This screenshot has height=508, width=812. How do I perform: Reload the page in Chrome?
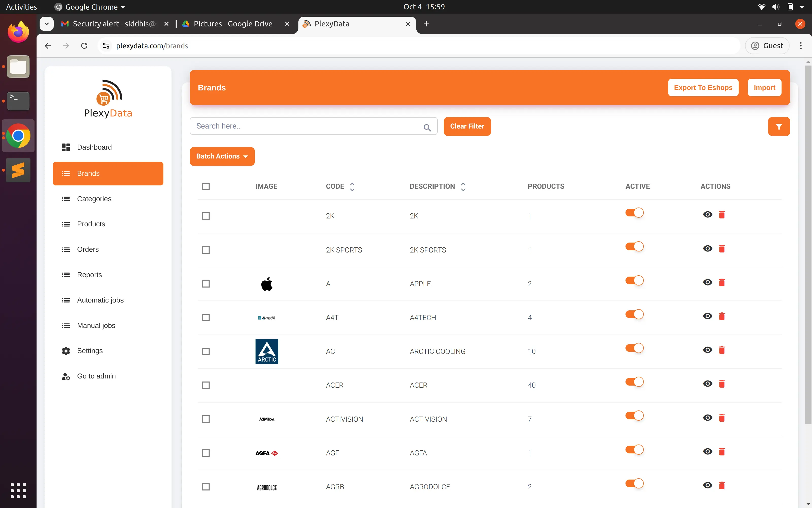(84, 46)
